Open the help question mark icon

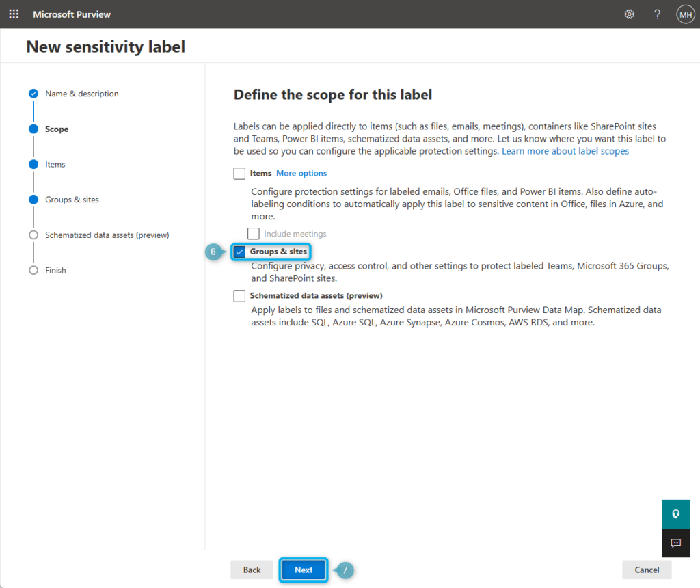tap(657, 14)
